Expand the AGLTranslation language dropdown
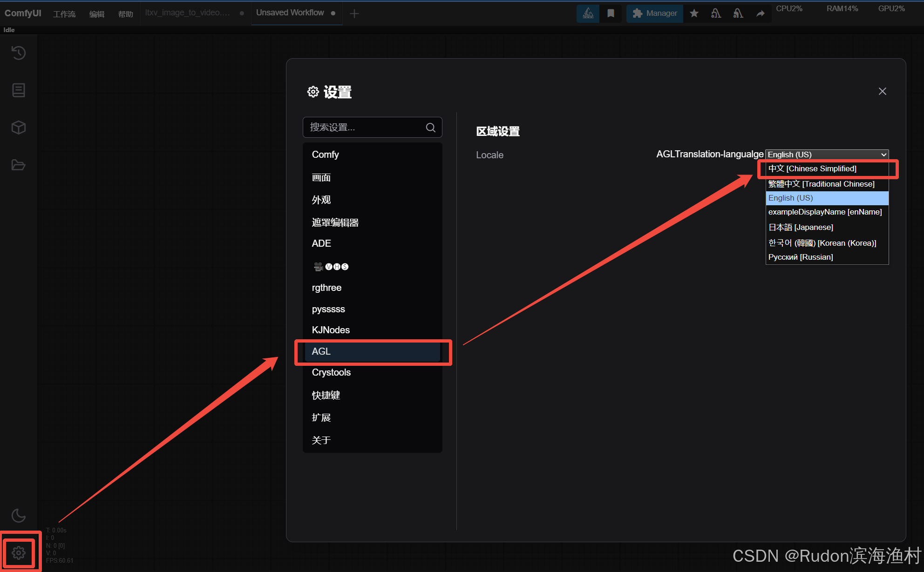The width and height of the screenshot is (924, 572). pyautogui.click(x=827, y=155)
